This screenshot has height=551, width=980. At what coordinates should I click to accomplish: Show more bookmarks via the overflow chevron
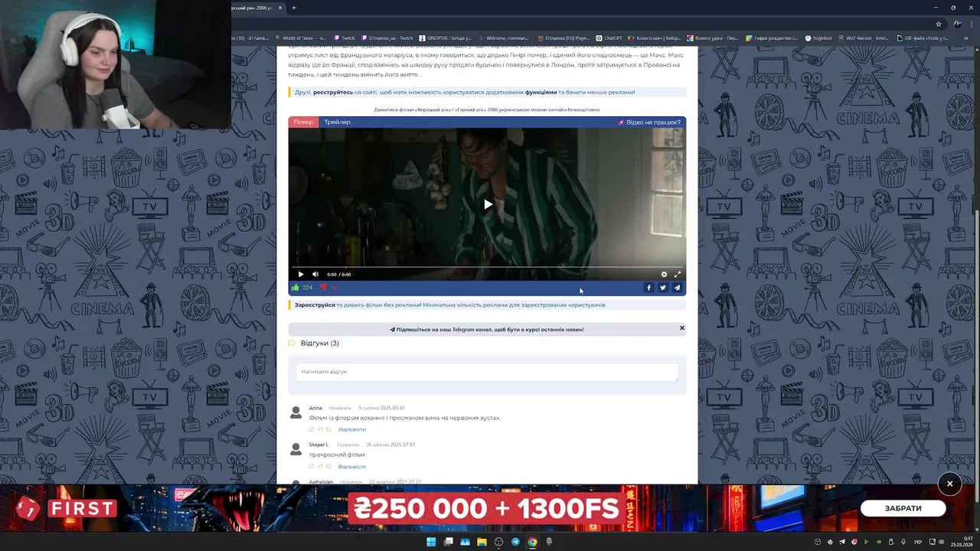point(967,38)
